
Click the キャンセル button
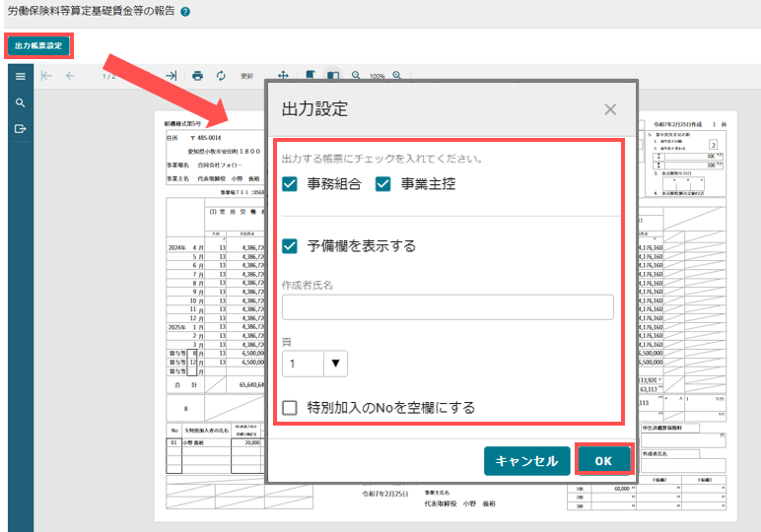[x=526, y=461]
